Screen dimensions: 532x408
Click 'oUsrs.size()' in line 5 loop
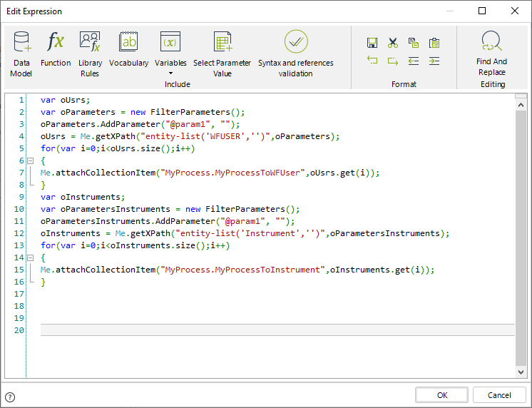[140, 148]
